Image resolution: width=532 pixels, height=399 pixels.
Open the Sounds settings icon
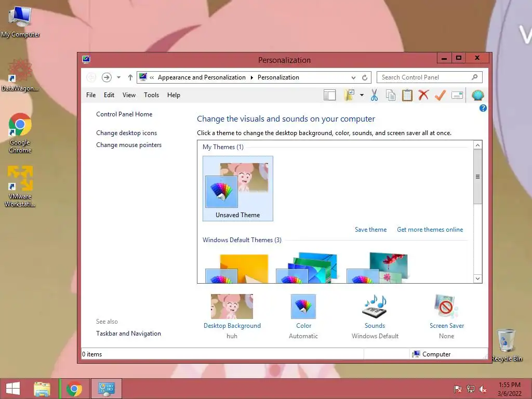375,307
